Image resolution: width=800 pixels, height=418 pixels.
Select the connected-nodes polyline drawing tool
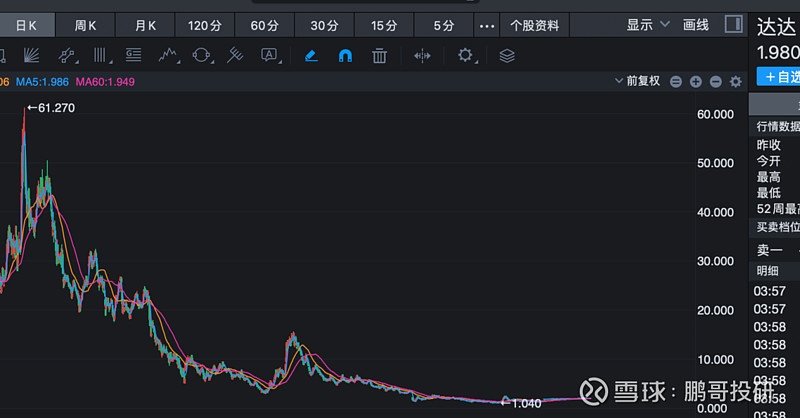(x=67, y=55)
